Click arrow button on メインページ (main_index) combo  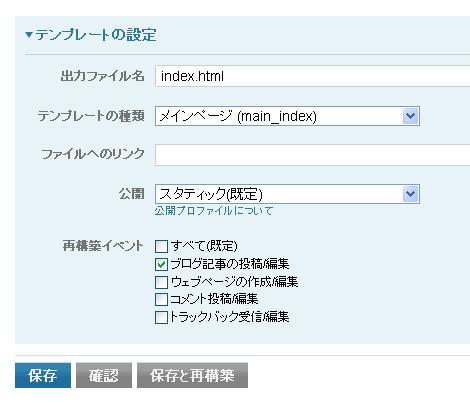tap(410, 116)
